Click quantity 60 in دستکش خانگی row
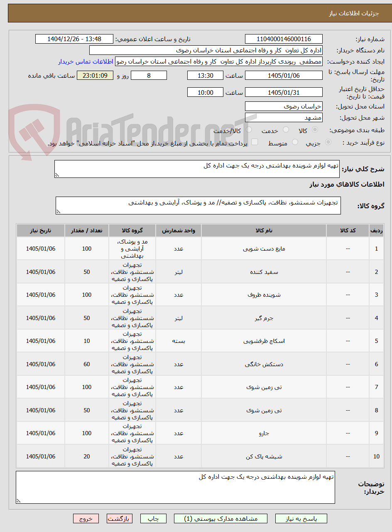The width and height of the screenshot is (392, 532). (87, 364)
